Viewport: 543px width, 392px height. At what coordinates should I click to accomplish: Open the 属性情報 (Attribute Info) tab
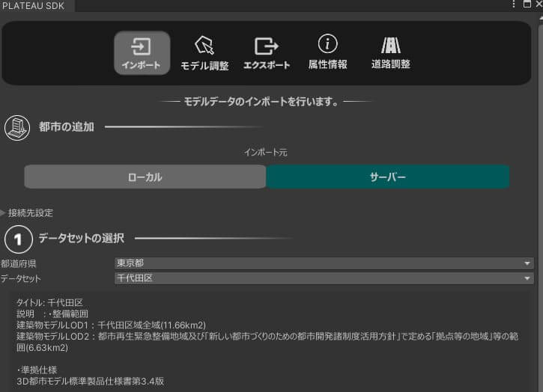click(x=327, y=52)
